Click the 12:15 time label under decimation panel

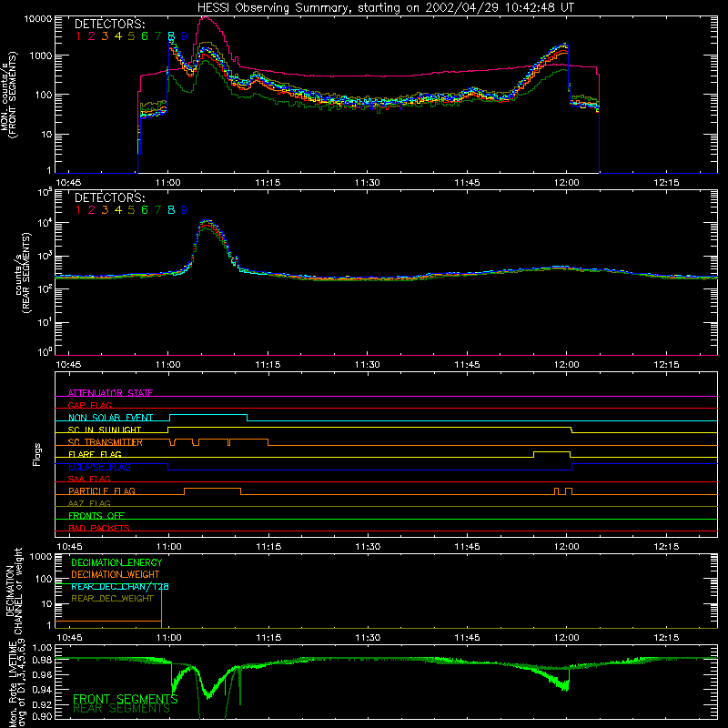pos(666,638)
